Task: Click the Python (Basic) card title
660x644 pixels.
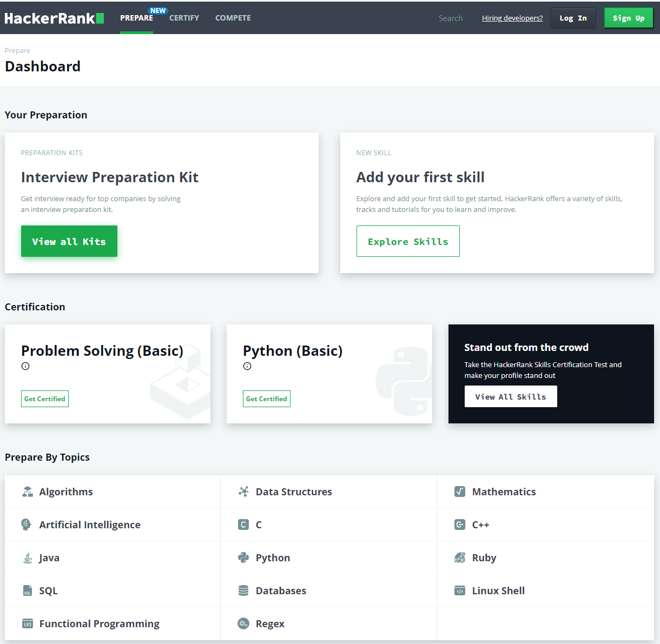Action: pyautogui.click(x=293, y=350)
